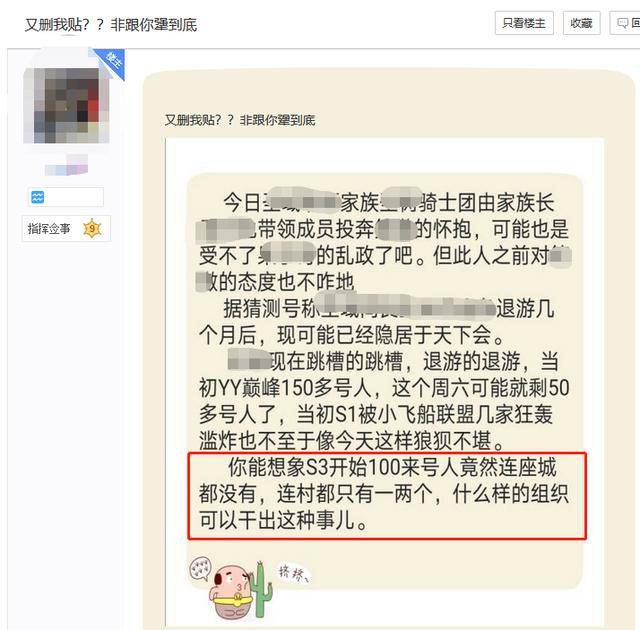Viewport: 640px width, 630px height.
Task: Click the line mentioning 隐居于天下会
Action: [x=351, y=335]
